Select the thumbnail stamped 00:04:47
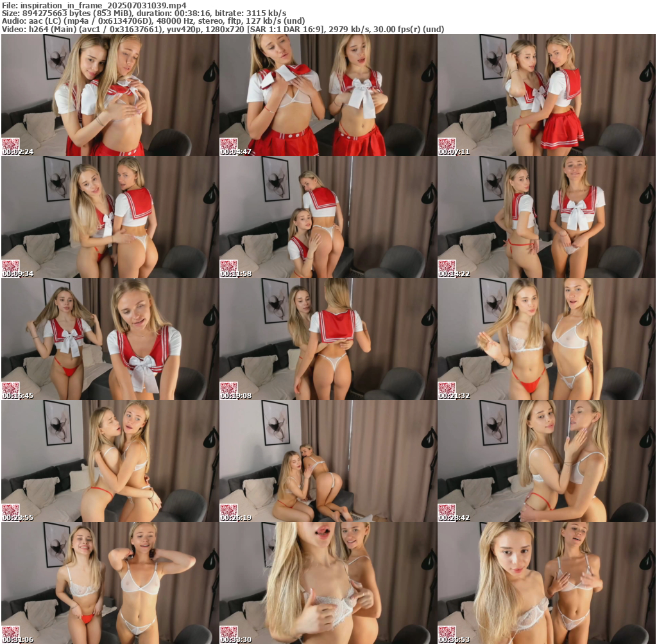 328,95
